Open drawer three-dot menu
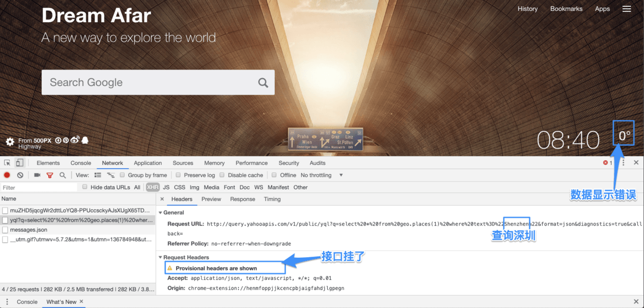644x308 pixels. pyautogui.click(x=7, y=302)
